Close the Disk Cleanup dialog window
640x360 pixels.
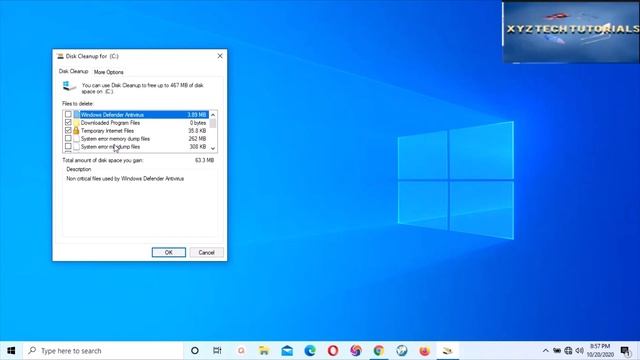(x=220, y=56)
